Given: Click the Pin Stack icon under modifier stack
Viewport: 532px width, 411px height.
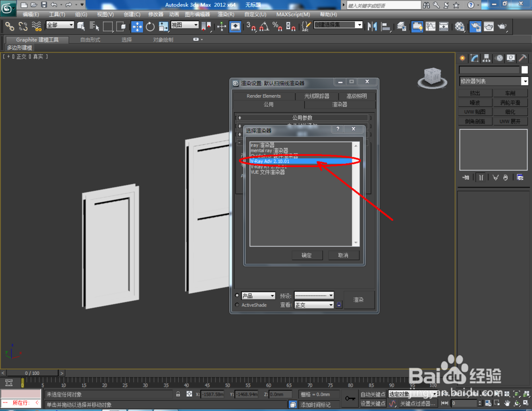Looking at the screenshot, I should 466,178.
